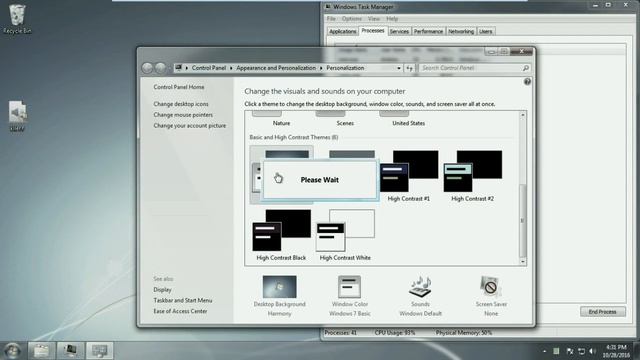Click the refresh button beside address bar
Viewport: 640px width, 360px height.
pyautogui.click(x=410, y=68)
